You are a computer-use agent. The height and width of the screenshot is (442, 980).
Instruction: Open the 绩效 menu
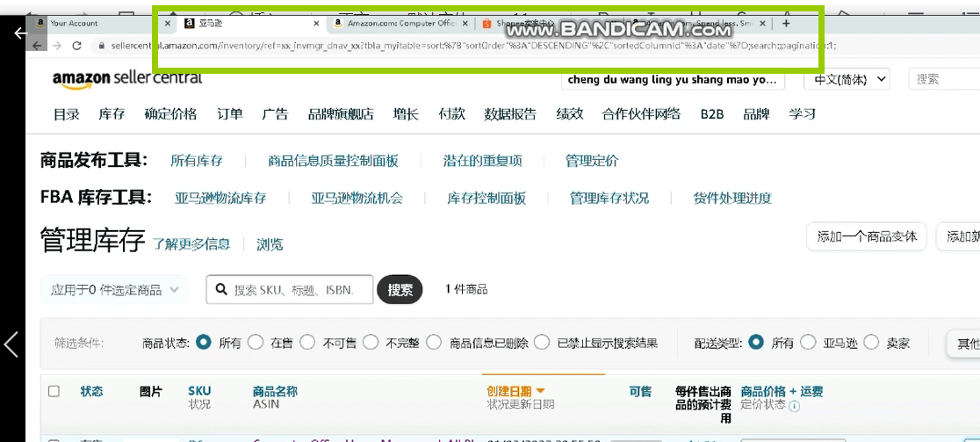pos(569,113)
